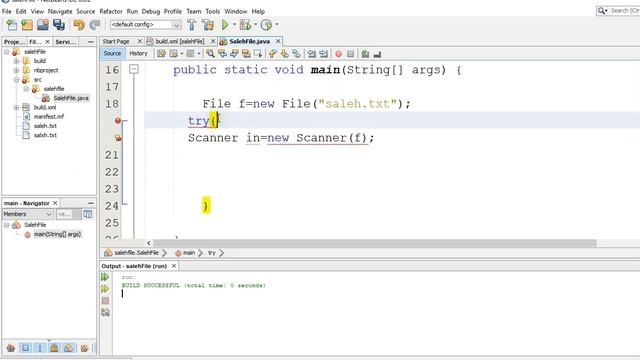Toggle Highlight Search in editor toolbar

246,53
